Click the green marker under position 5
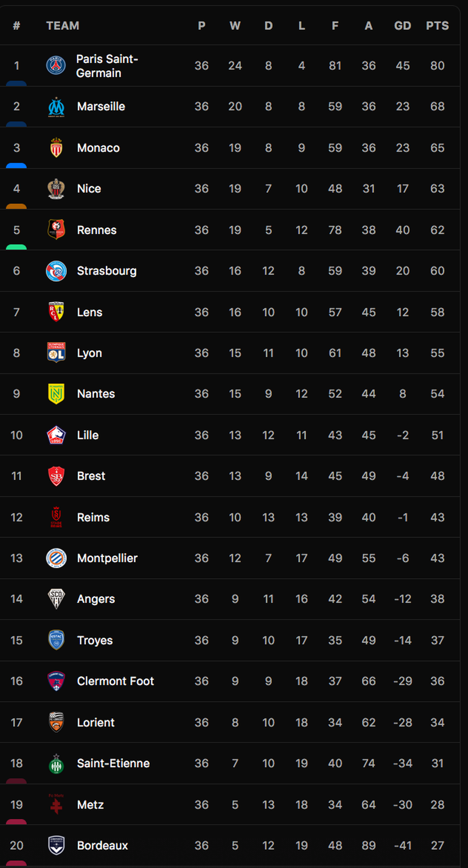The image size is (468, 868). pyautogui.click(x=16, y=247)
